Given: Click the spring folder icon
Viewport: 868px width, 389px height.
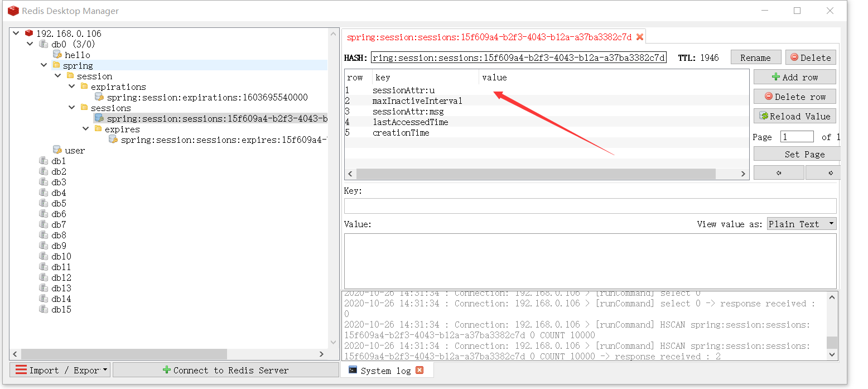Looking at the screenshot, I should coord(56,65).
